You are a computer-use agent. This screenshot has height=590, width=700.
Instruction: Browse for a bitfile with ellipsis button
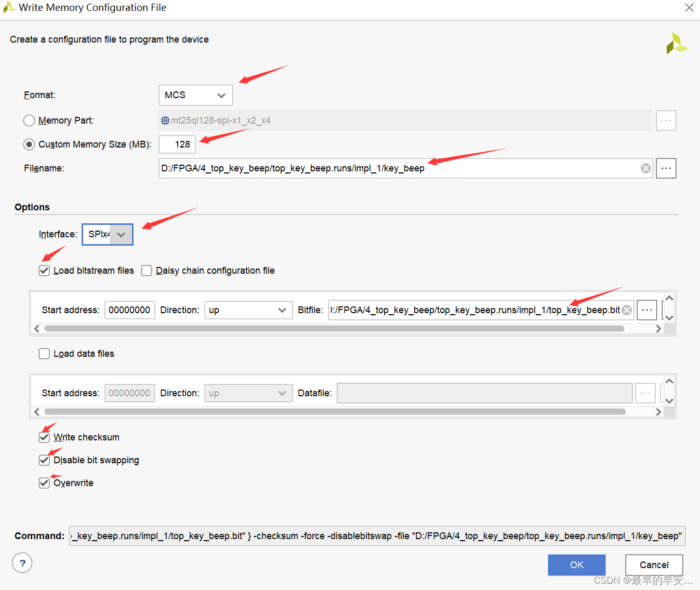tap(646, 310)
